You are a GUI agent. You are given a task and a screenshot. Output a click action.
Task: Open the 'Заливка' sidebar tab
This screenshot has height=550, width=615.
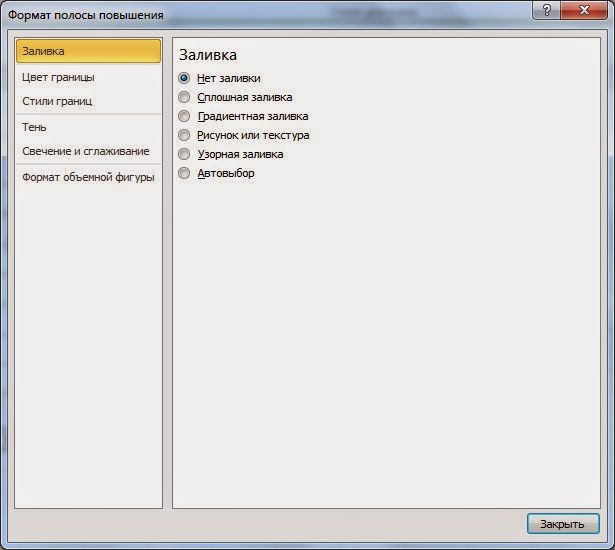coord(89,51)
